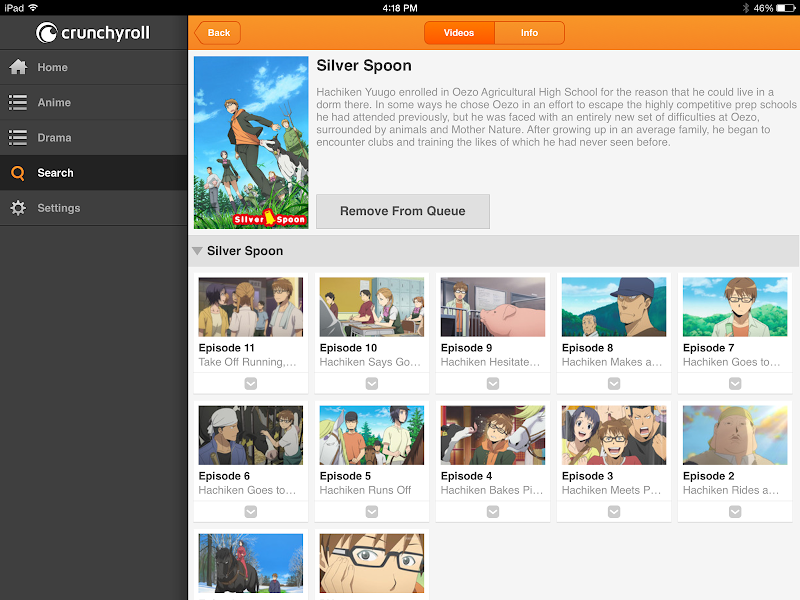This screenshot has width=800, height=600.
Task: Tap the 4:18 PM clock
Action: 400,8
